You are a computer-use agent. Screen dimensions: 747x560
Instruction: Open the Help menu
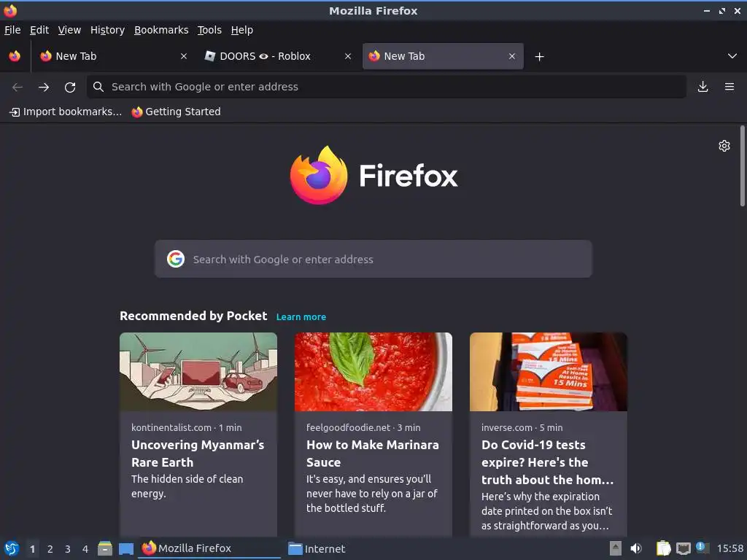(242, 30)
